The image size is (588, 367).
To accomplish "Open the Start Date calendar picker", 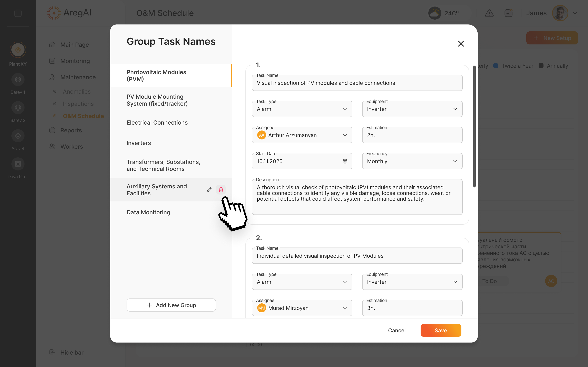I will pyautogui.click(x=345, y=161).
